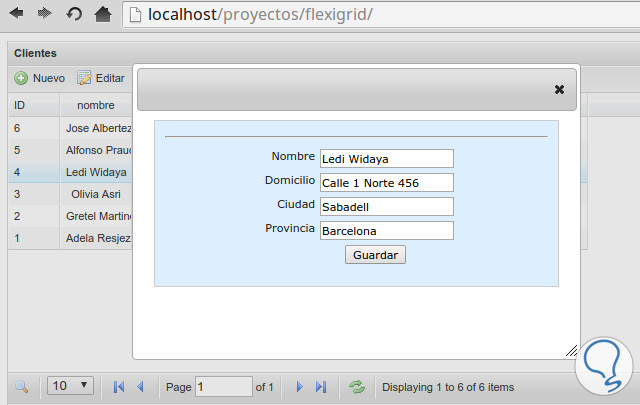Click the Nombre form label

[293, 156]
